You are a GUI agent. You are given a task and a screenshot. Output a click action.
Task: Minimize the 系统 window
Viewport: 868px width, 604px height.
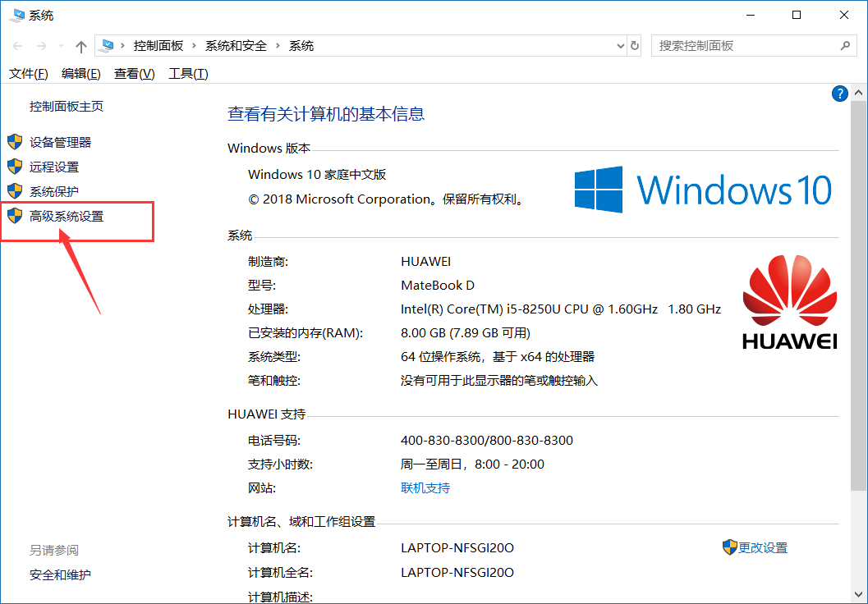(749, 15)
